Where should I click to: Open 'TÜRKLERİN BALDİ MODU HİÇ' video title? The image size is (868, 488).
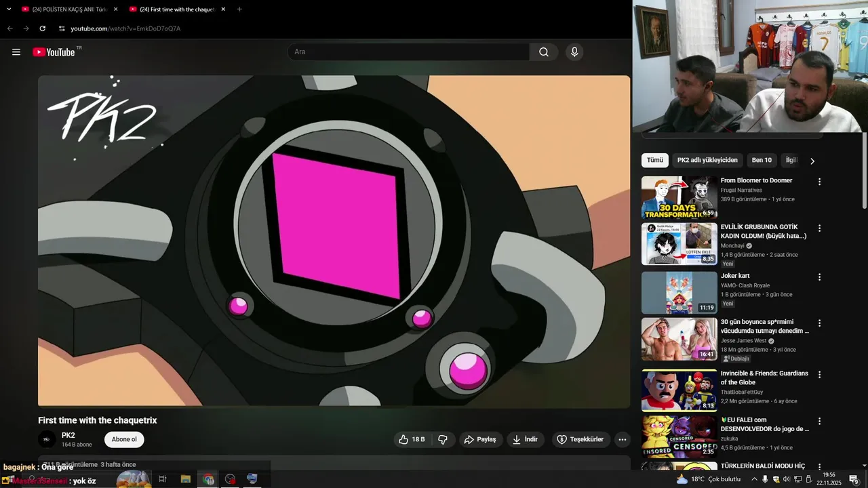pyautogui.click(x=763, y=466)
